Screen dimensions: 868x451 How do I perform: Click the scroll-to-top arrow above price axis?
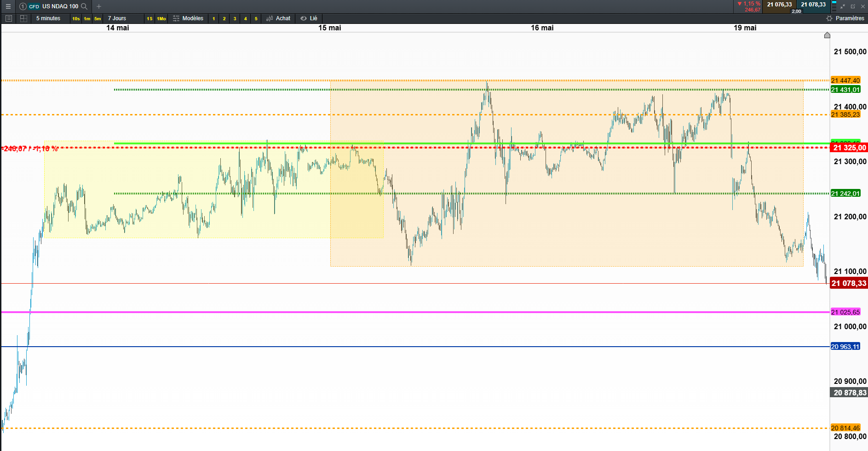point(827,35)
